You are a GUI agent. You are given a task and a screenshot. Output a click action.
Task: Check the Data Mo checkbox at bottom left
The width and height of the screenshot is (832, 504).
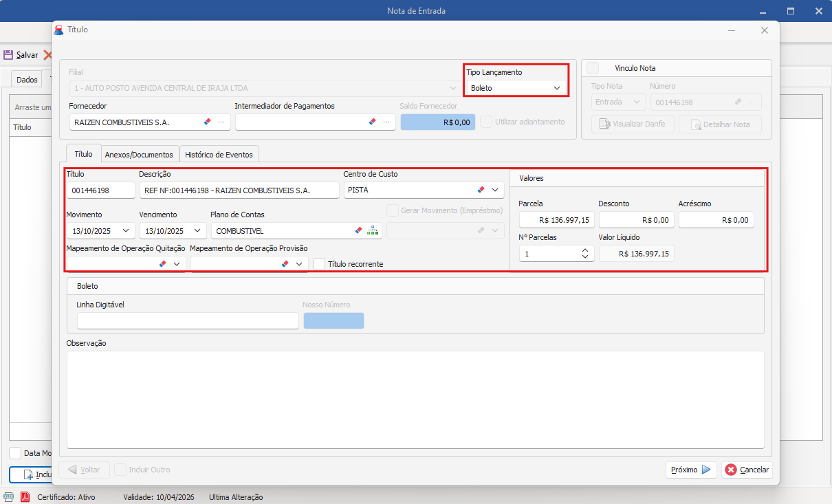(15, 453)
